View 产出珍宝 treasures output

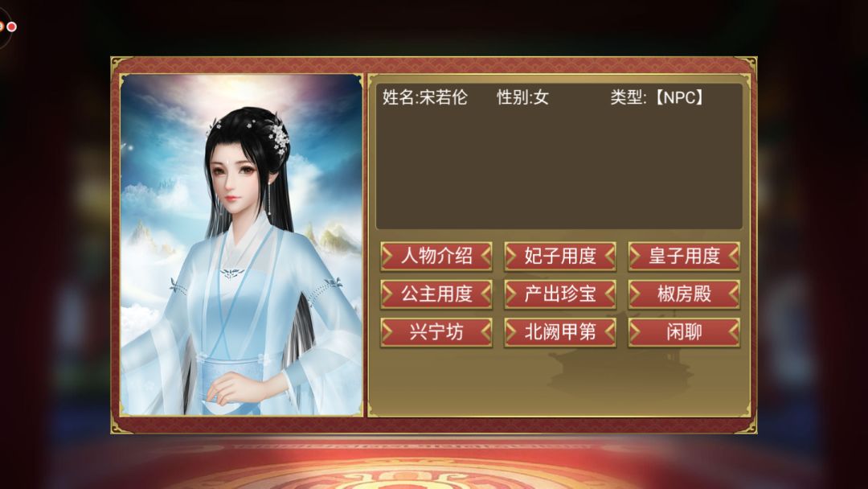[x=559, y=294]
